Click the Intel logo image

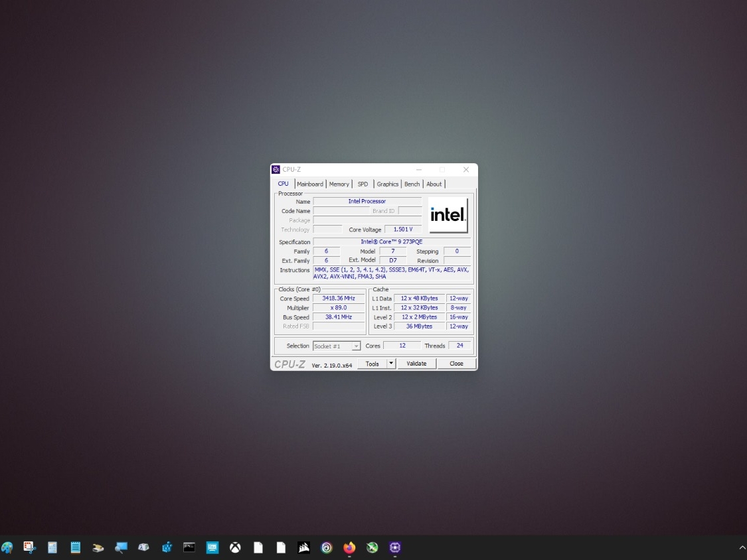pos(448,215)
